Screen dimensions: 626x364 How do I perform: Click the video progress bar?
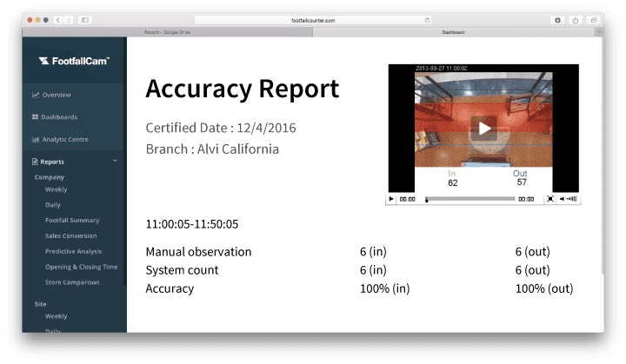coord(470,199)
